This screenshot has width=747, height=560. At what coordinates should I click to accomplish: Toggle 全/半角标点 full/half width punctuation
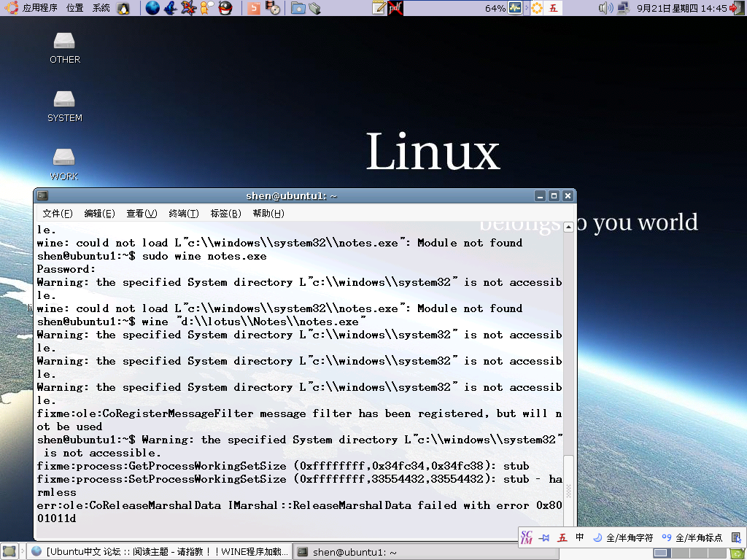point(692,537)
